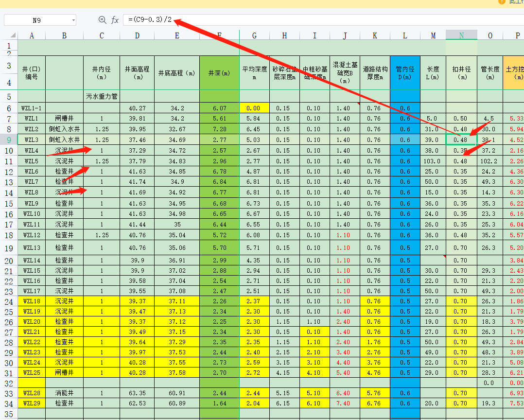The width and height of the screenshot is (524, 420).
Task: Select the cell 2.40 in row 26 column J
Action: click(345, 322)
